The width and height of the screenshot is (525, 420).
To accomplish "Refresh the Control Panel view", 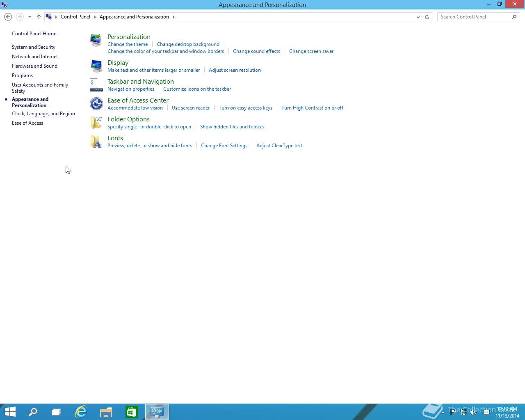I will [427, 17].
